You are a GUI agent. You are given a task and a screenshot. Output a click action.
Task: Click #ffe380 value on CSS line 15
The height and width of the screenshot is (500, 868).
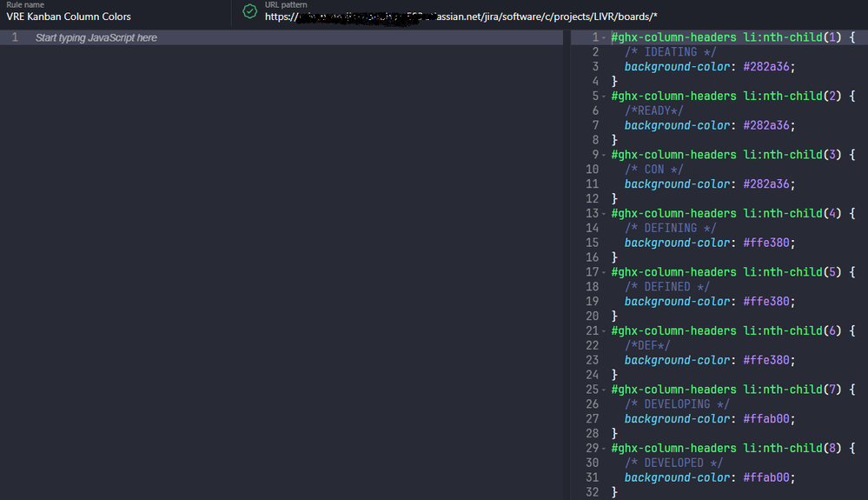(766, 243)
